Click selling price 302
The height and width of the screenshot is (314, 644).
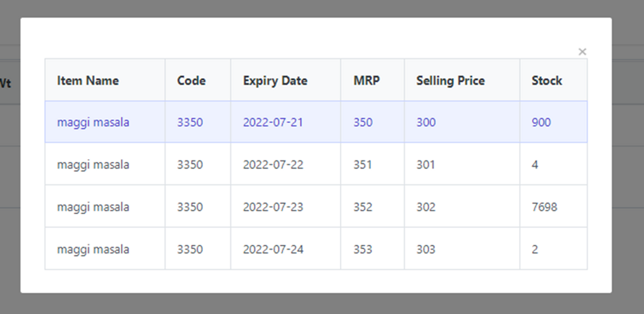426,207
